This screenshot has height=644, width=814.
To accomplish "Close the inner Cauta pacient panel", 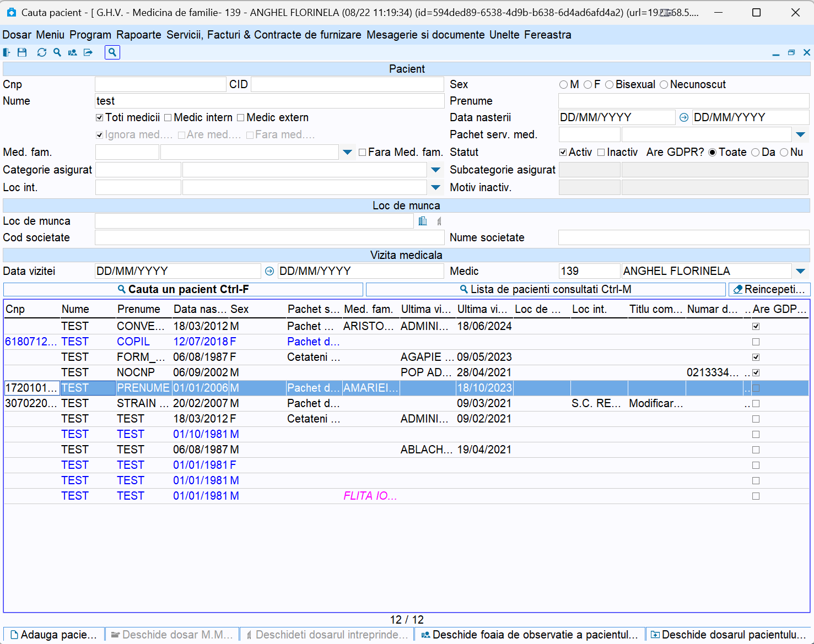I will (x=807, y=53).
